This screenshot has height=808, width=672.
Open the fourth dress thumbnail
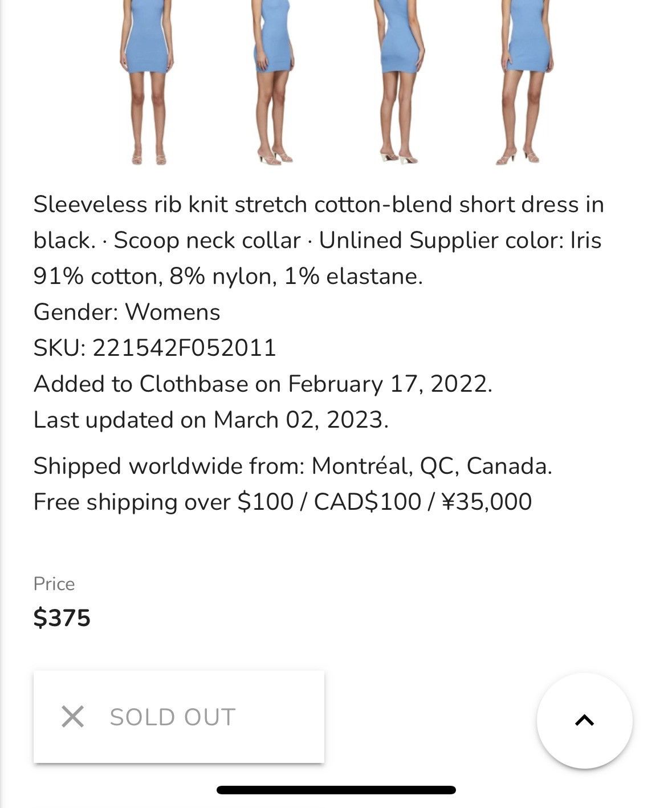click(x=526, y=83)
